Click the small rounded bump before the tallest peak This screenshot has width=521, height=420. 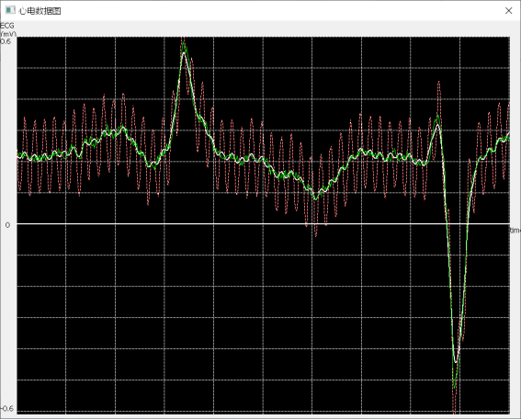122,129
